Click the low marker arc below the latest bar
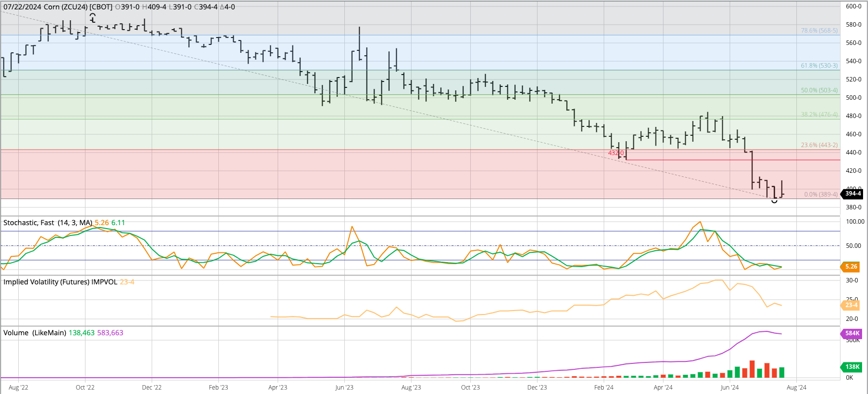Image resolution: width=868 pixels, height=394 pixels. [x=774, y=201]
